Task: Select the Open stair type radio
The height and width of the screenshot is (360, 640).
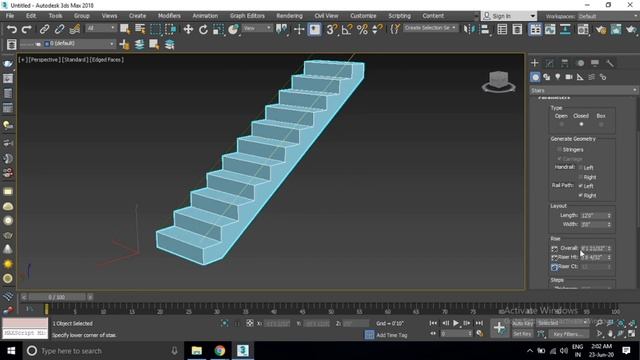Action: coord(562,124)
